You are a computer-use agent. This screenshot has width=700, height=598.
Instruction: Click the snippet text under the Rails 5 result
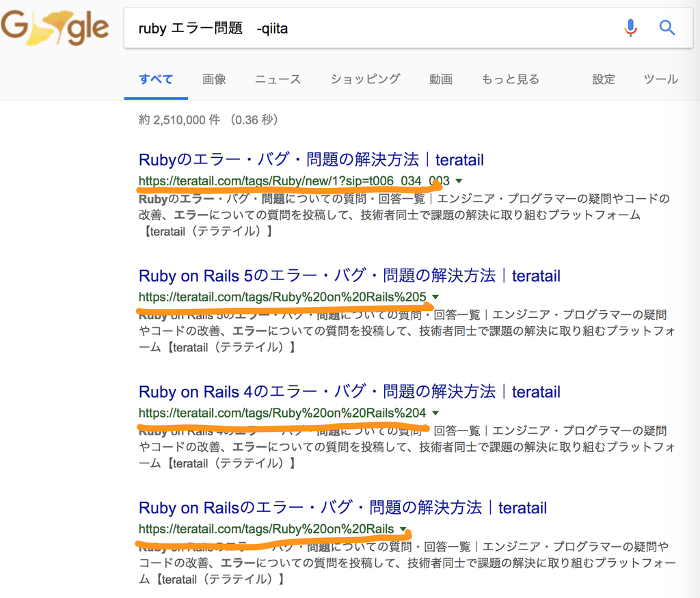tap(407, 331)
